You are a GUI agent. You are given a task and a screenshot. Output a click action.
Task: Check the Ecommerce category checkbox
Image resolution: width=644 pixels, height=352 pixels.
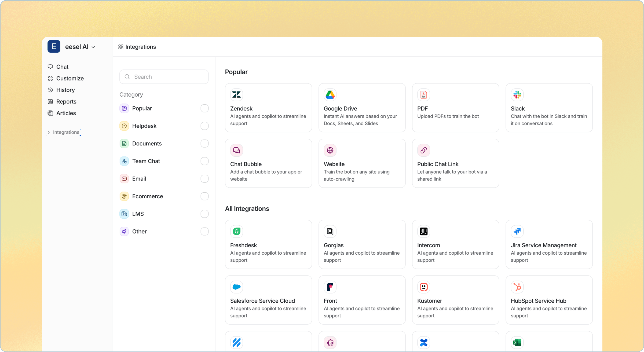coord(204,196)
